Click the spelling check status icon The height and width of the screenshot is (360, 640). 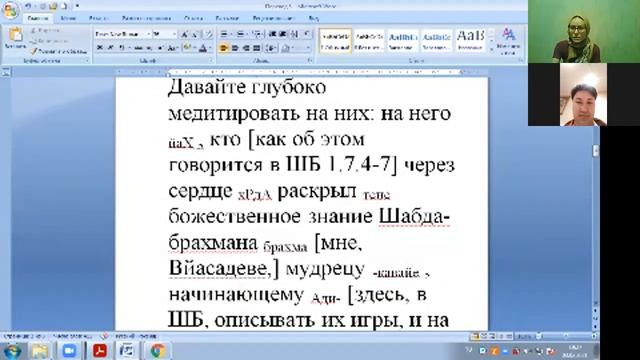(104, 336)
